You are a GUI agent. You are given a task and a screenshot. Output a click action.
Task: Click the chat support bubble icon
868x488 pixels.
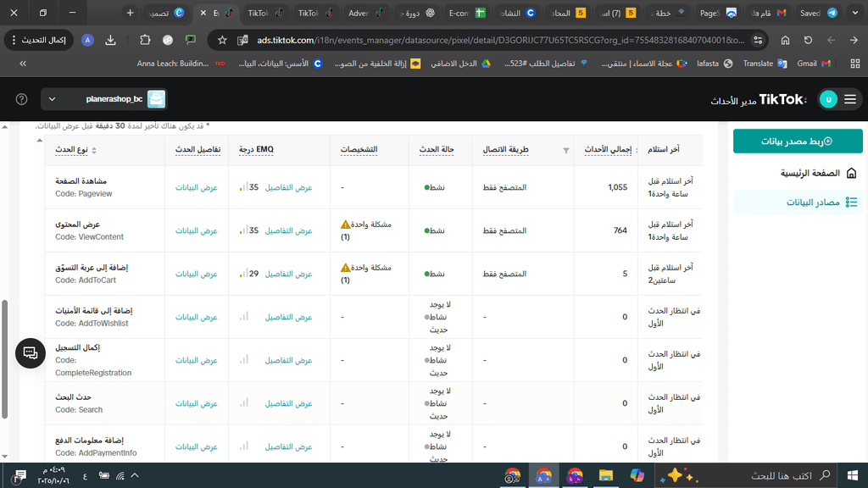click(31, 352)
